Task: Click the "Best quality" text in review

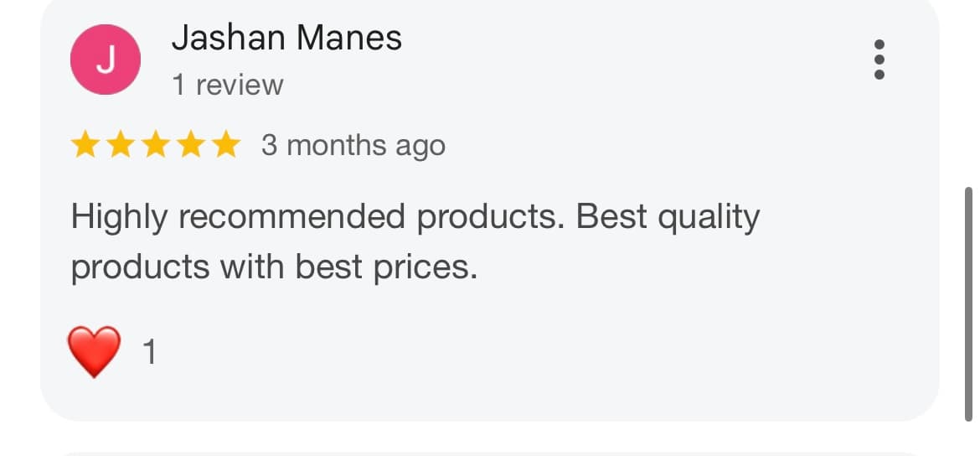Action: click(668, 217)
